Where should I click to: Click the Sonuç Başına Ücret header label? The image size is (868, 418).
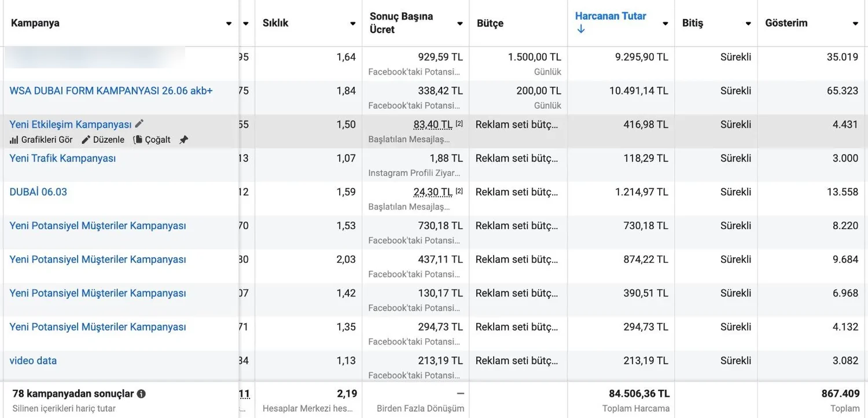coord(401,23)
